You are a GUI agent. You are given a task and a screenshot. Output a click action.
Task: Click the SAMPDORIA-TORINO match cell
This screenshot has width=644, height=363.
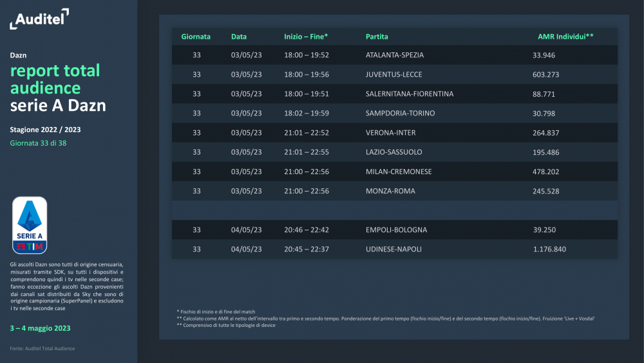pos(400,113)
